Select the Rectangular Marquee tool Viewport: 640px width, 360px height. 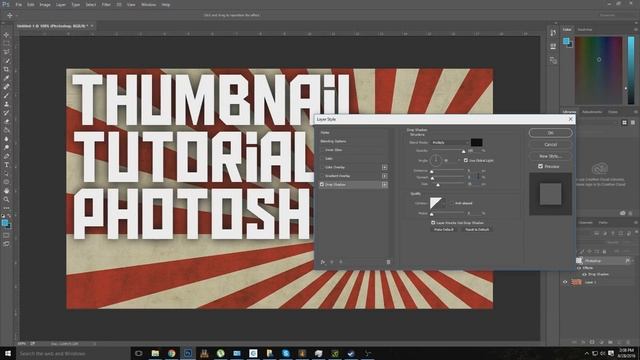pyautogui.click(x=6, y=43)
